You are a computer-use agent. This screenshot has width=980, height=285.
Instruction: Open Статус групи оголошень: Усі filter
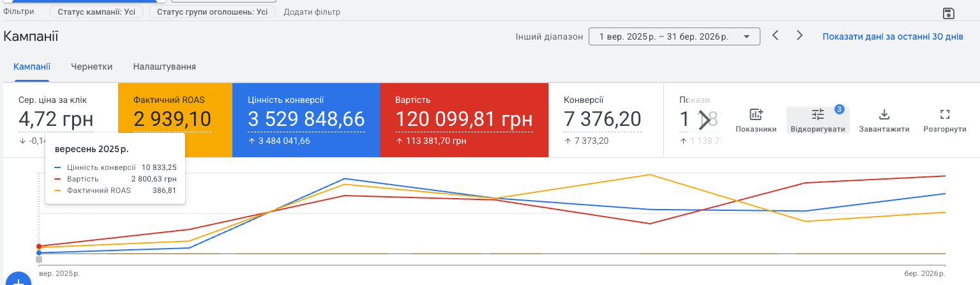click(212, 12)
